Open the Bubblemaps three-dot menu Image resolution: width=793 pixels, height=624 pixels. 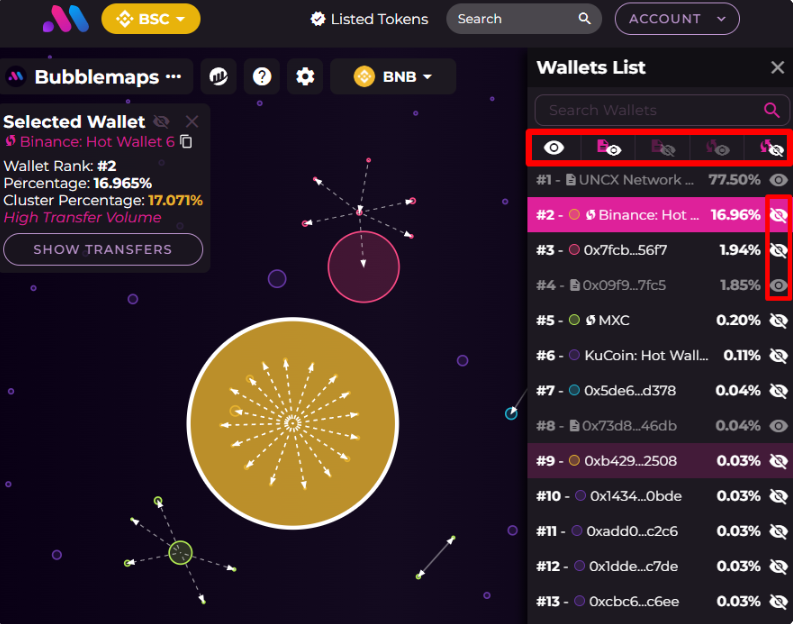(174, 76)
